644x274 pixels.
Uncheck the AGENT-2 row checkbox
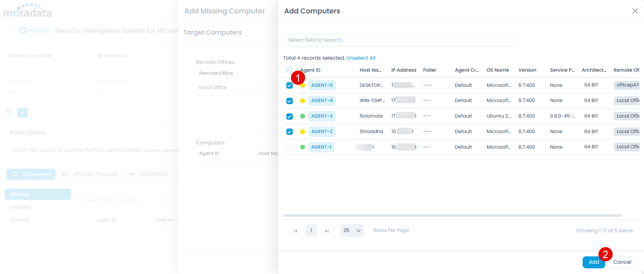pos(290,132)
